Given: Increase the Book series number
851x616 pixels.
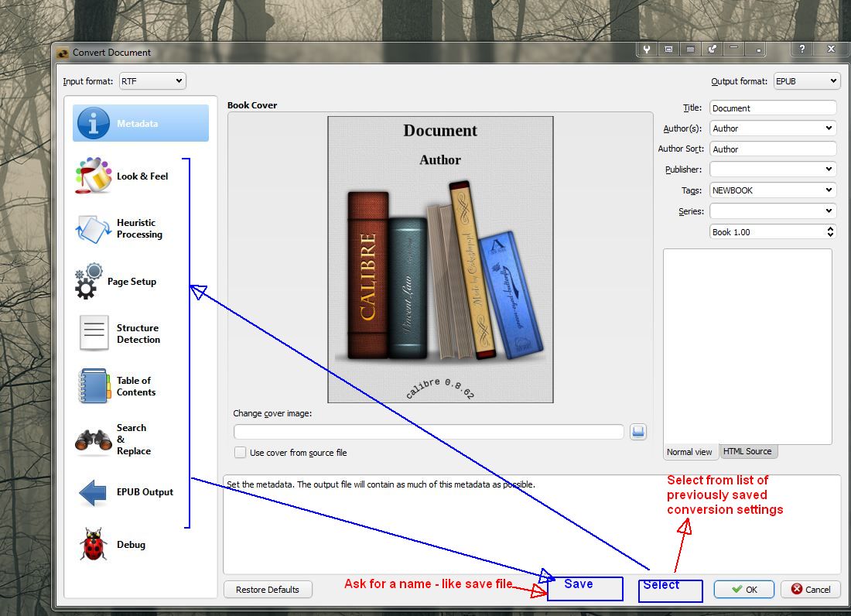Looking at the screenshot, I should coord(830,228).
